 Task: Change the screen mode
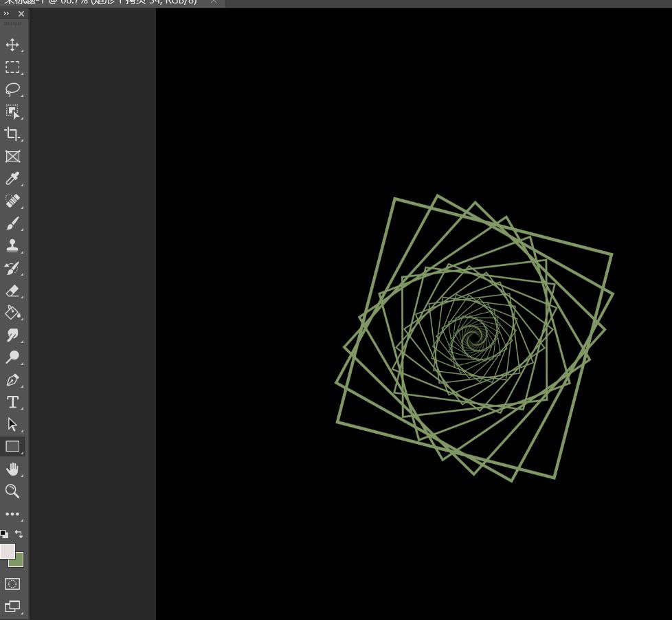pyautogui.click(x=12, y=606)
